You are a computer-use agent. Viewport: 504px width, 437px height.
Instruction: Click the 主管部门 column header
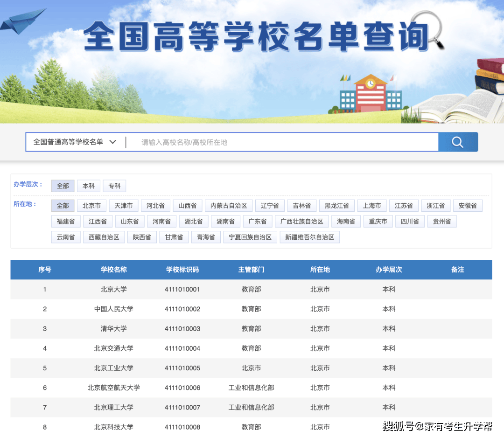coord(251,270)
